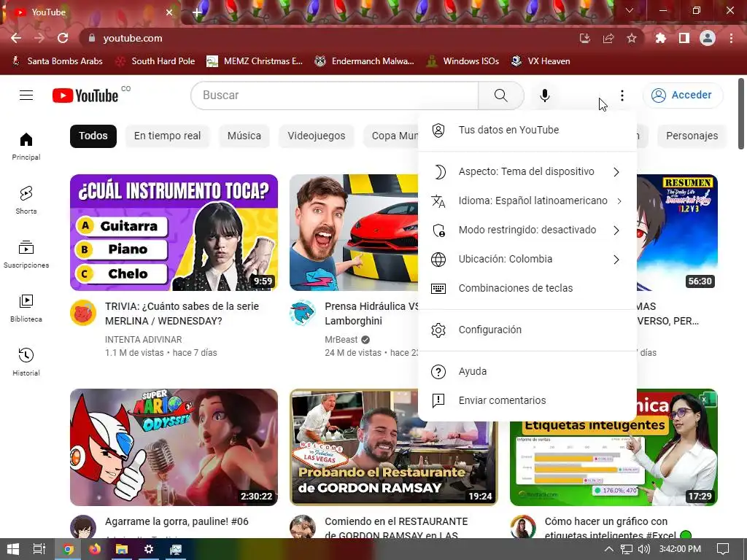Open Historial from the sidebar
Image resolution: width=747 pixels, height=560 pixels.
click(x=26, y=362)
